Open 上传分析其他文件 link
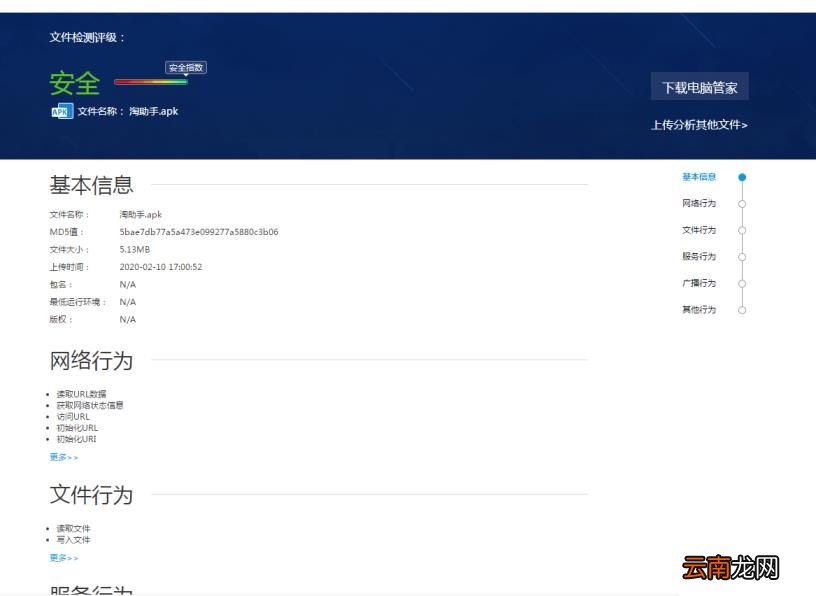 click(699, 125)
